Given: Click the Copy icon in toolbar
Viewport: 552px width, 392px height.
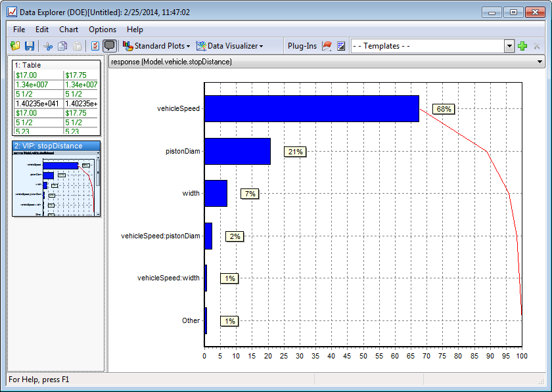Looking at the screenshot, I should 62,46.
